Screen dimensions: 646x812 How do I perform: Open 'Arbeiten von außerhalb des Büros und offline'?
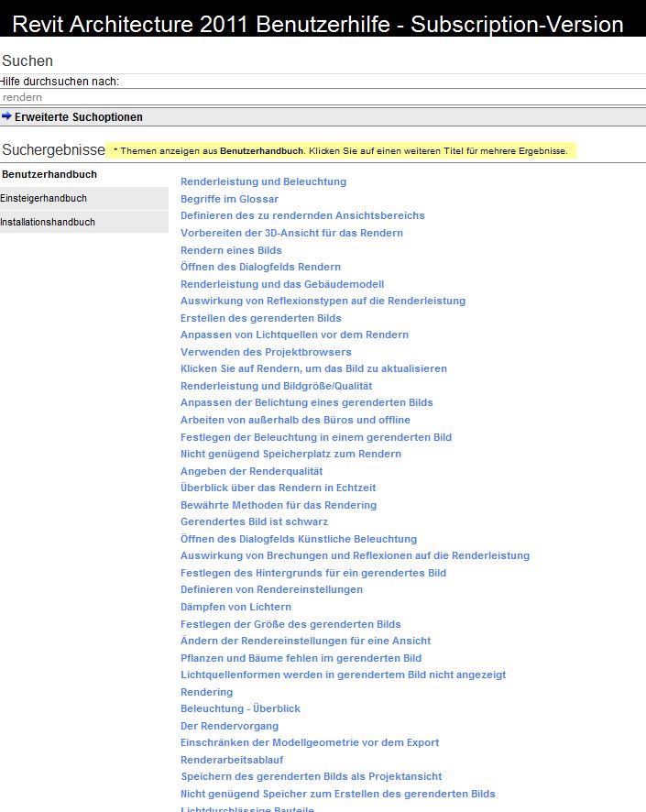coord(295,420)
